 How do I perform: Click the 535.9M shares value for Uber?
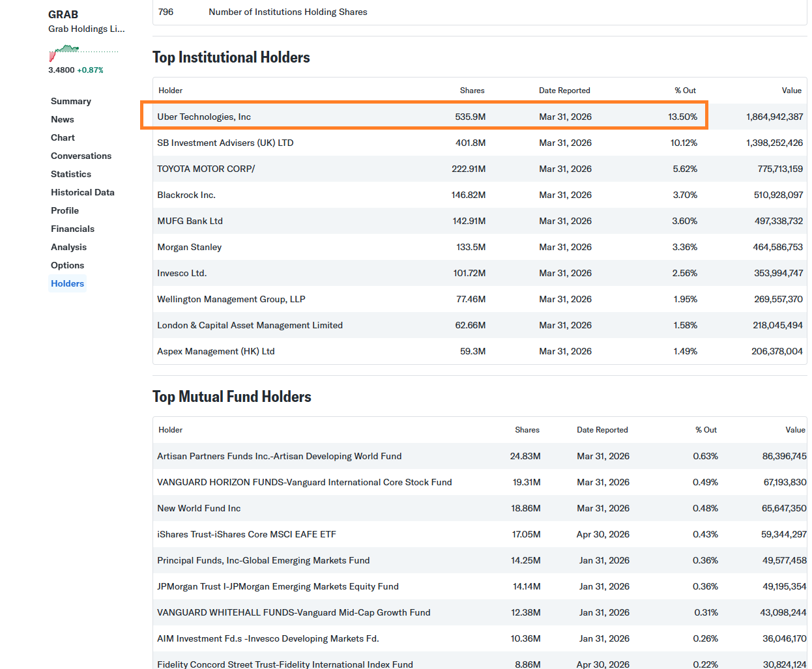470,117
